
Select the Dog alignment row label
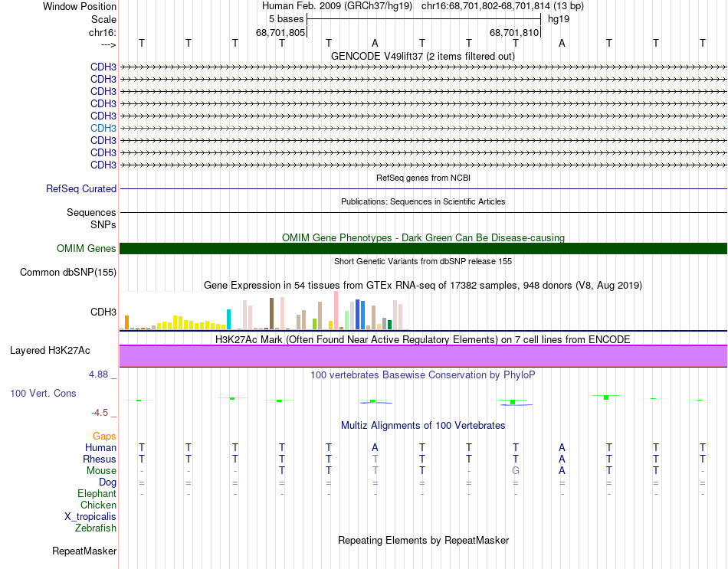pyautogui.click(x=107, y=482)
